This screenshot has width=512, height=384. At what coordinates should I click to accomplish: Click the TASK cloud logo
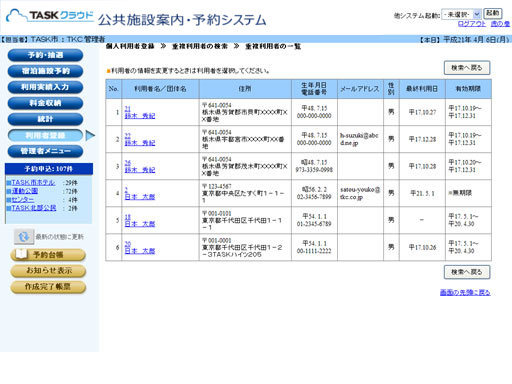coord(50,16)
